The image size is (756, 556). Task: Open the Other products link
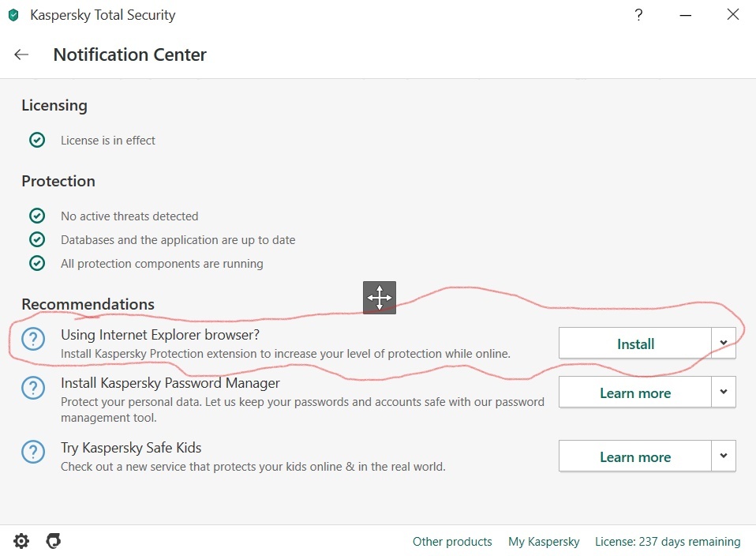coord(452,542)
